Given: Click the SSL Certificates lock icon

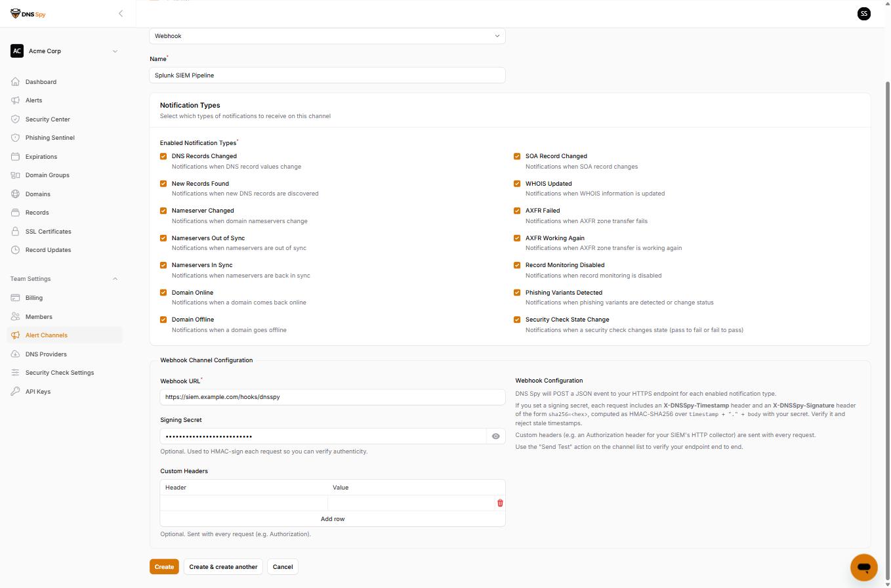Looking at the screenshot, I should [x=15, y=232].
